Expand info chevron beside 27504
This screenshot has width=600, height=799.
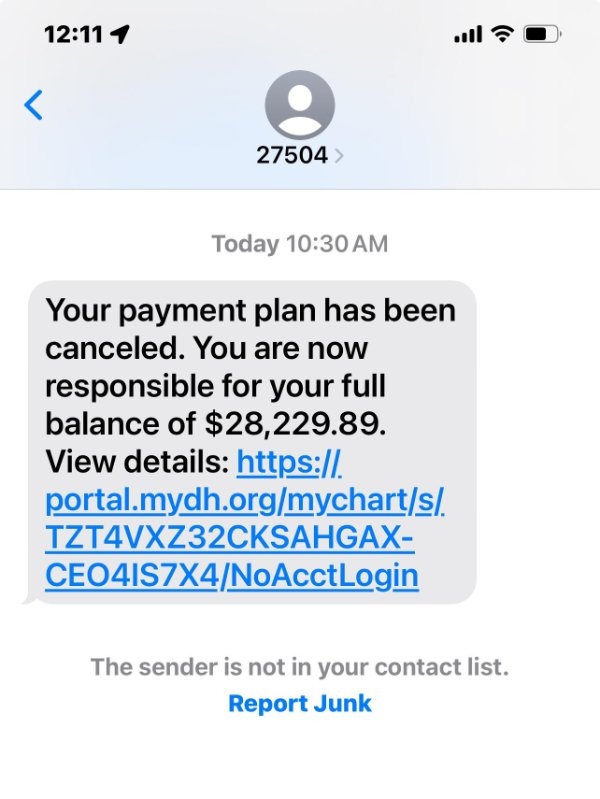coord(338,155)
